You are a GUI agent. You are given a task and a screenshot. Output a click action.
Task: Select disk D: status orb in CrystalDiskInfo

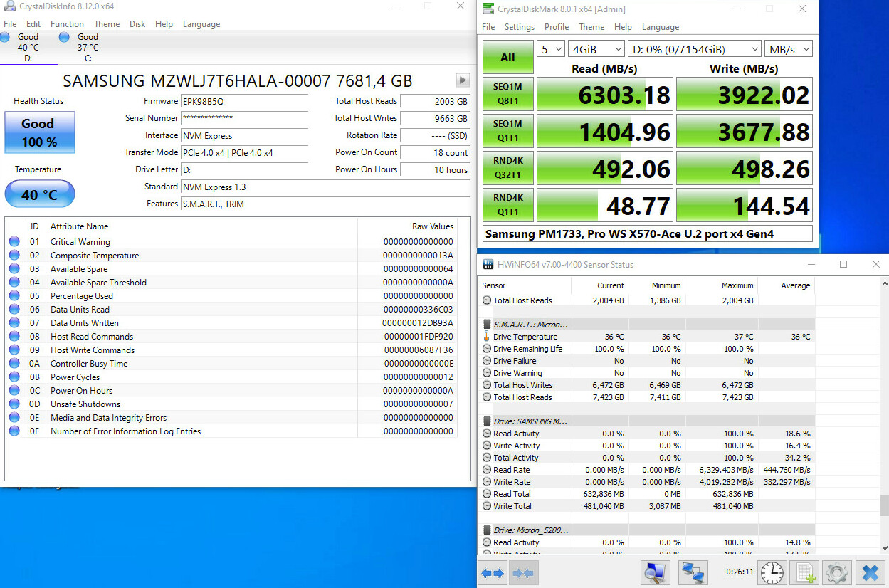(6, 37)
